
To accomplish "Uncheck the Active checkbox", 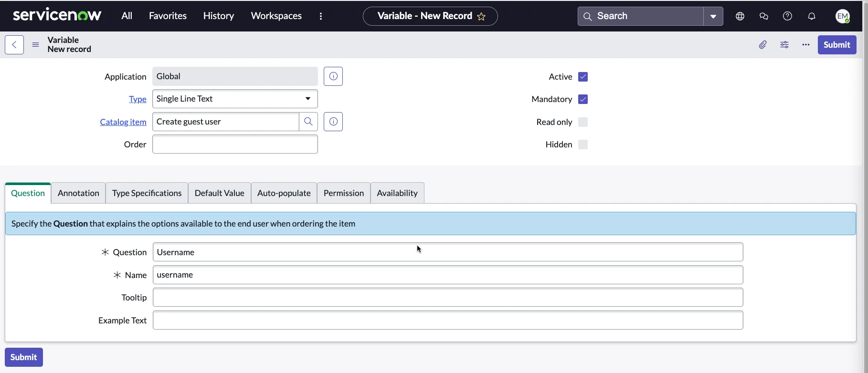I will pyautogui.click(x=583, y=77).
